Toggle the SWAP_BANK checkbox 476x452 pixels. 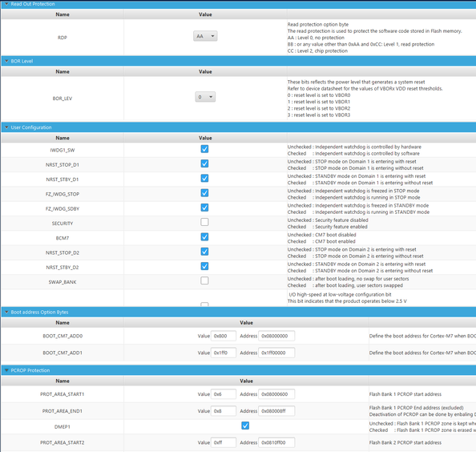click(204, 280)
